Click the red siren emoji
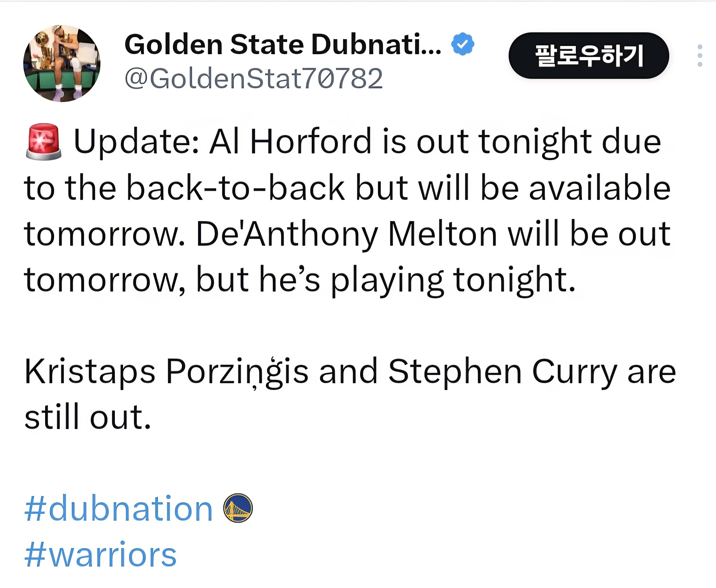The width and height of the screenshot is (716, 588). [x=43, y=142]
